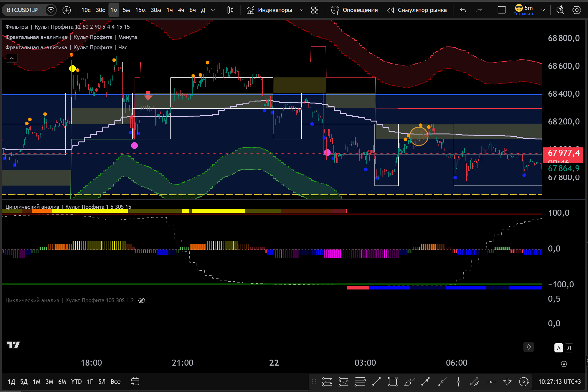Click the chart type candles icon
The width and height of the screenshot is (588, 392).
point(230,10)
